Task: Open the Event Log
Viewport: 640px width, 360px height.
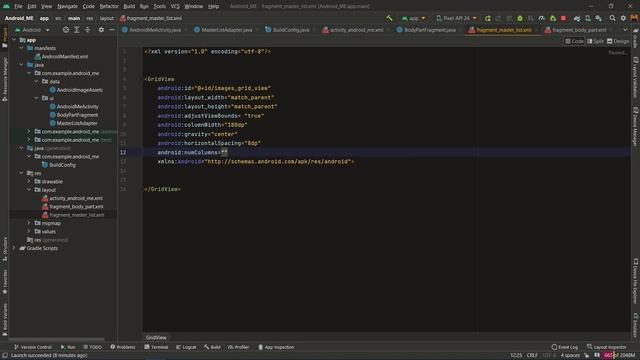Action: pos(565,347)
